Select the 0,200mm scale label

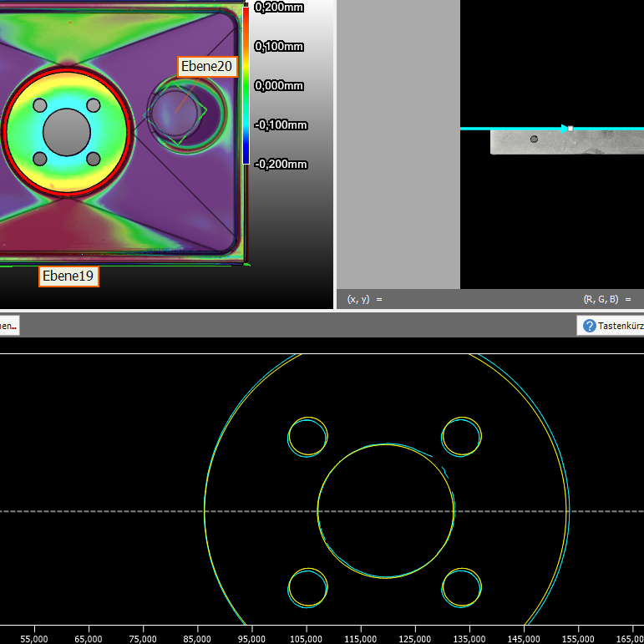click(279, 8)
